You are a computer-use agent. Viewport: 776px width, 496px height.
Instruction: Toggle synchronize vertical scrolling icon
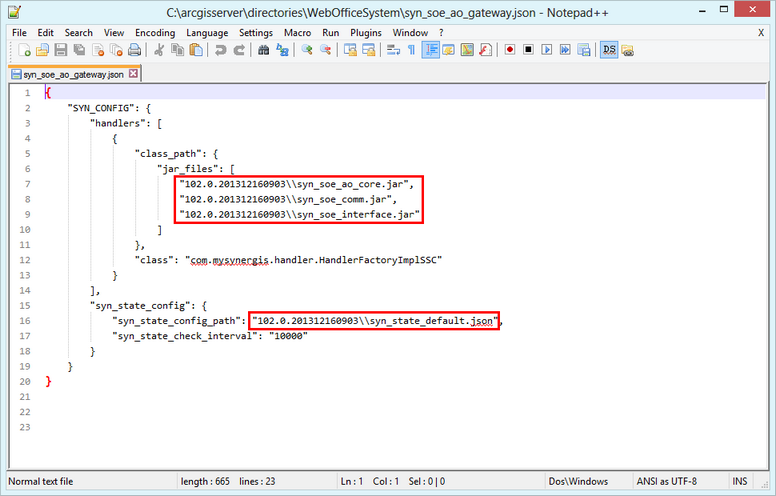coord(350,50)
